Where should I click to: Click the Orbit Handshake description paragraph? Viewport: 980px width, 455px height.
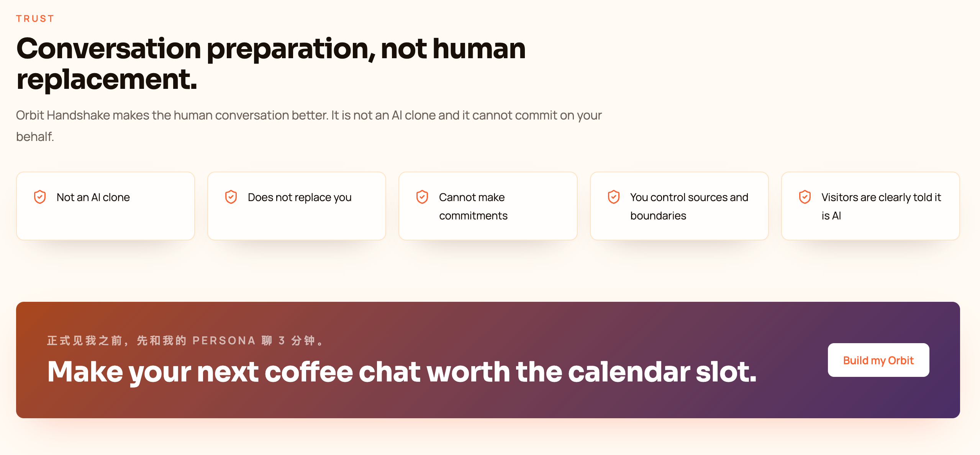click(309, 126)
